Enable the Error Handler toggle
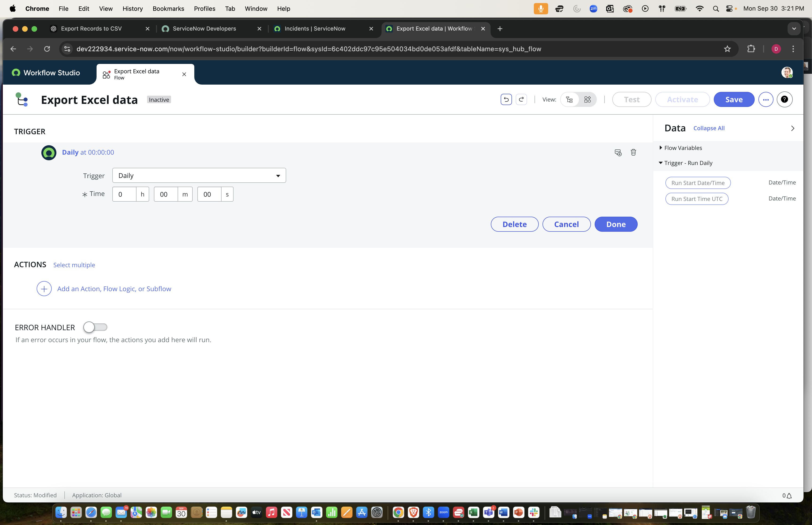This screenshot has height=525, width=812. point(95,327)
